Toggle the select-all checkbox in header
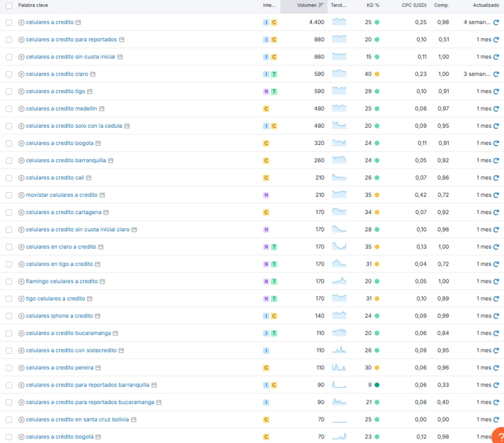 coord(9,6)
